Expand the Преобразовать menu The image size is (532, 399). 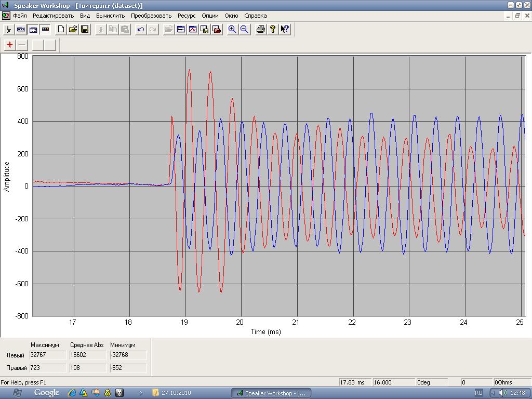point(151,16)
